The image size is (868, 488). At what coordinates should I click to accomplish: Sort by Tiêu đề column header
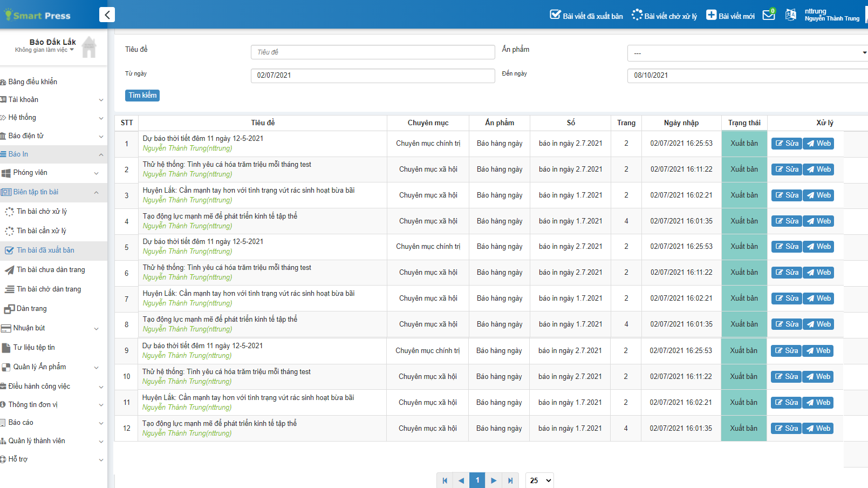click(x=263, y=123)
